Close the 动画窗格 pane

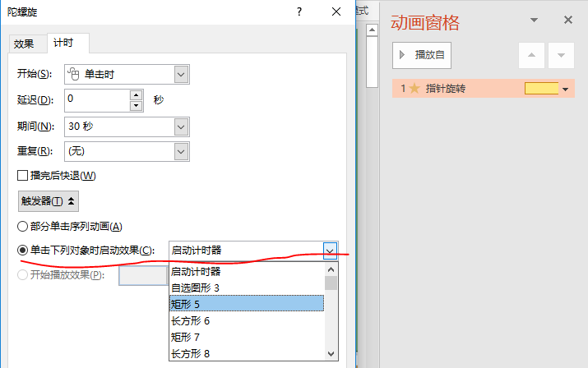[568, 20]
